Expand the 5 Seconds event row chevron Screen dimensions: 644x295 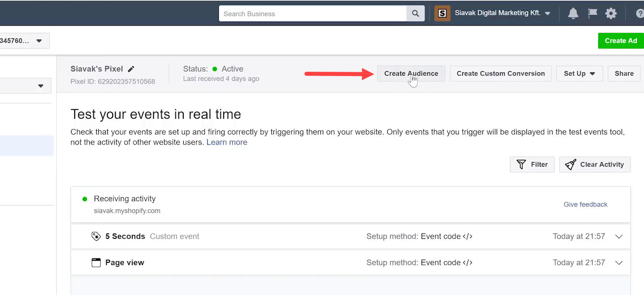click(619, 237)
